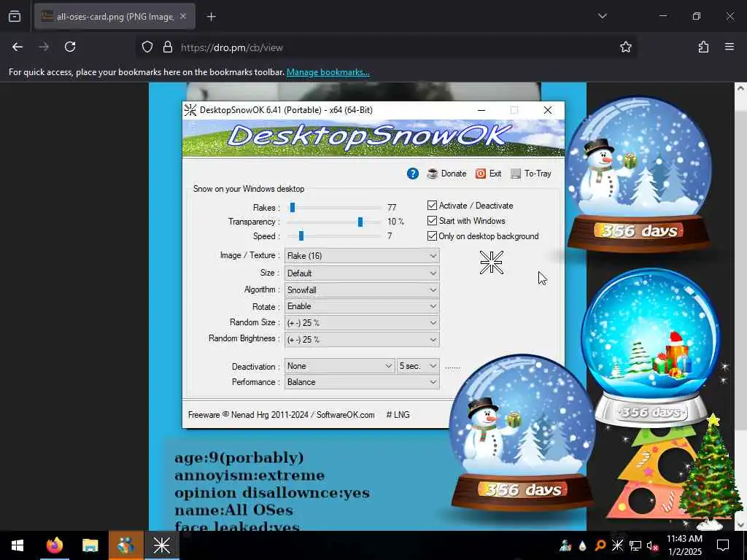747x560 pixels.
Task: Click the Speed slider handle
Action: tap(301, 236)
